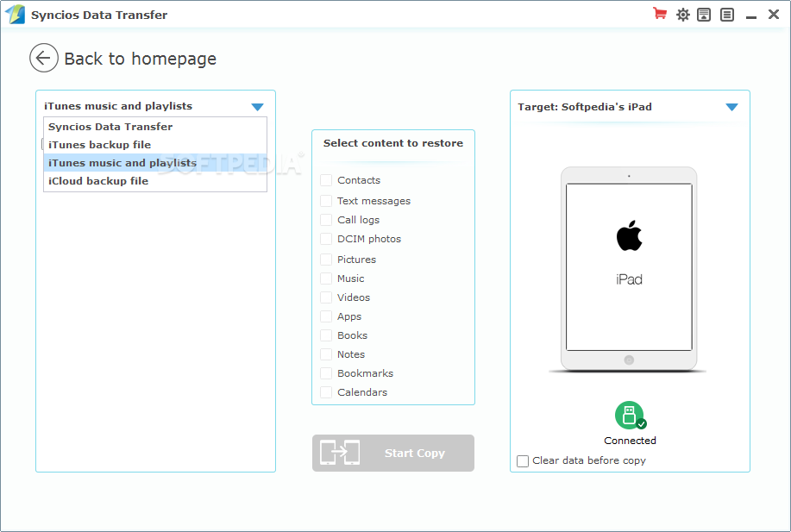The image size is (791, 532).
Task: Close the Syncios Data Transfer window
Action: pos(774,15)
